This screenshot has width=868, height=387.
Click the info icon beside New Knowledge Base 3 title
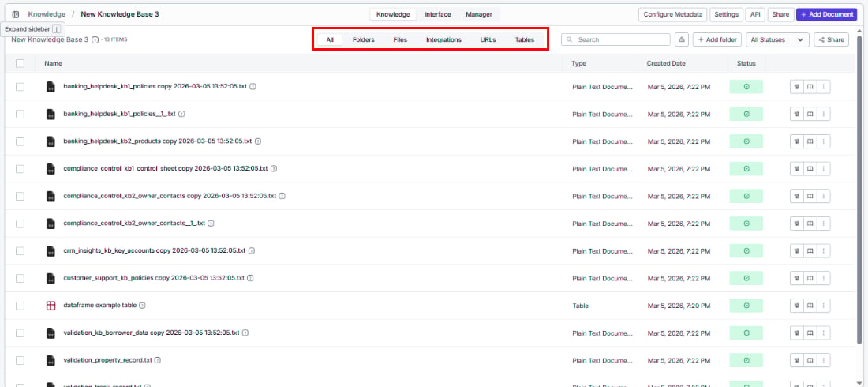click(x=95, y=40)
